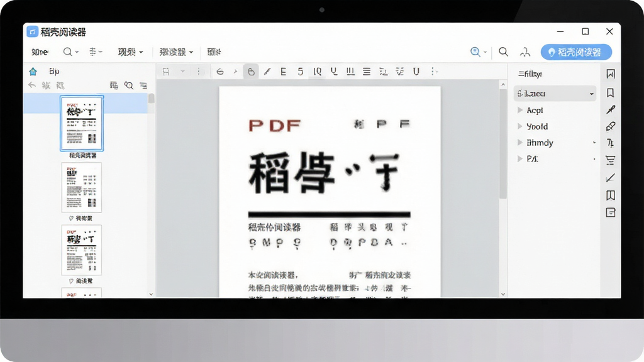The height and width of the screenshot is (362, 644).
Task: Select the pin/pen icon in the right strip
Action: coord(611,109)
